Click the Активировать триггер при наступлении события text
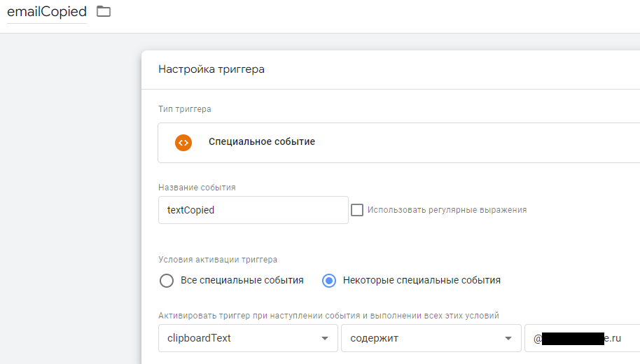 328,316
